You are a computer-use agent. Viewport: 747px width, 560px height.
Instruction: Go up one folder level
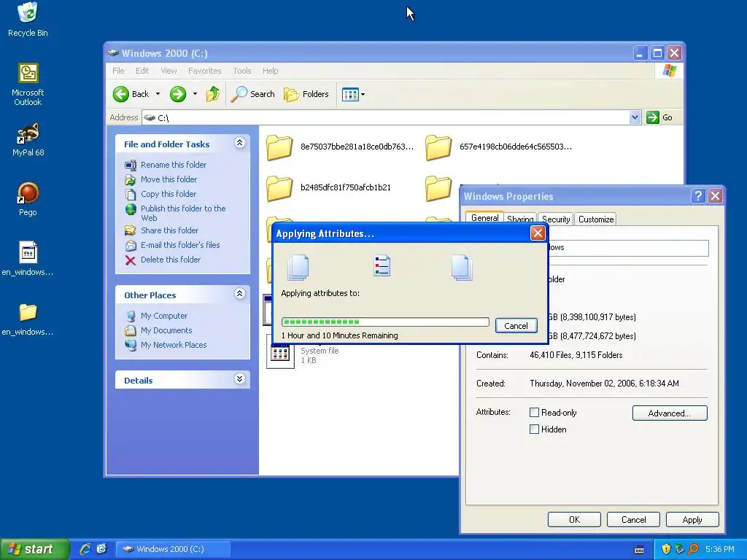213,94
